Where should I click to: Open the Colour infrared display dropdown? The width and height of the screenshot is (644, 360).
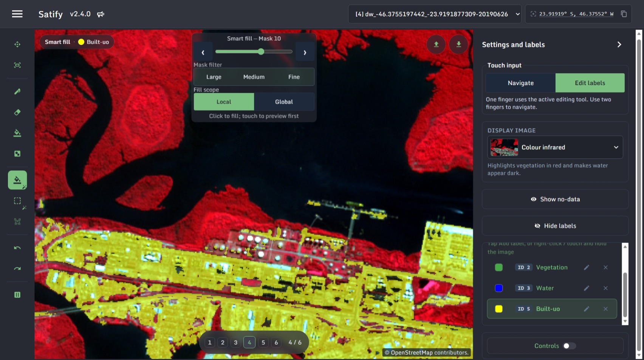click(555, 147)
